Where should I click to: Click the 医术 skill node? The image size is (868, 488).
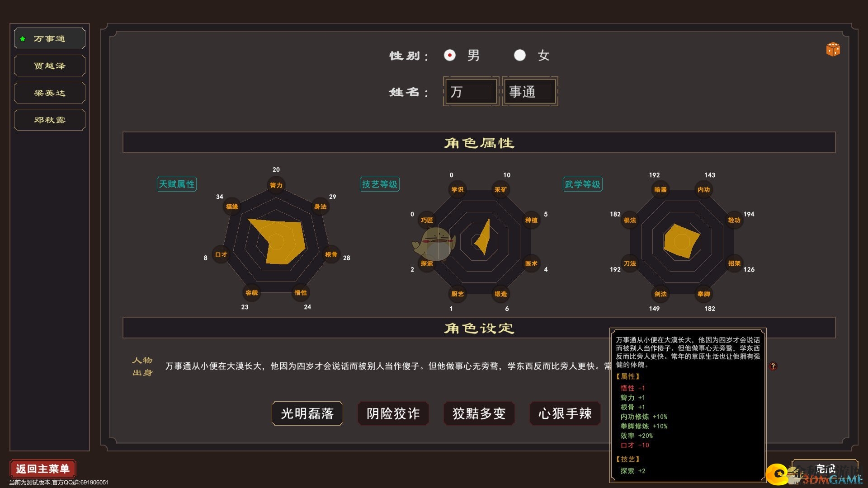tap(531, 263)
